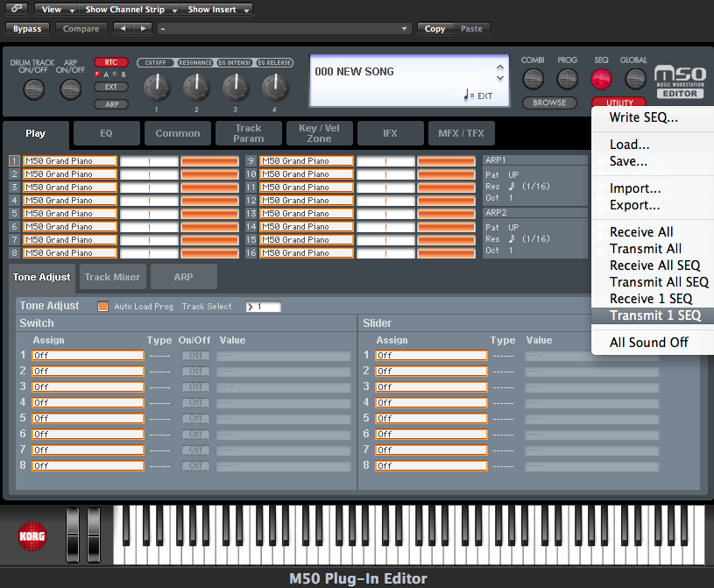Click the link icon at top left

[x=17, y=9]
